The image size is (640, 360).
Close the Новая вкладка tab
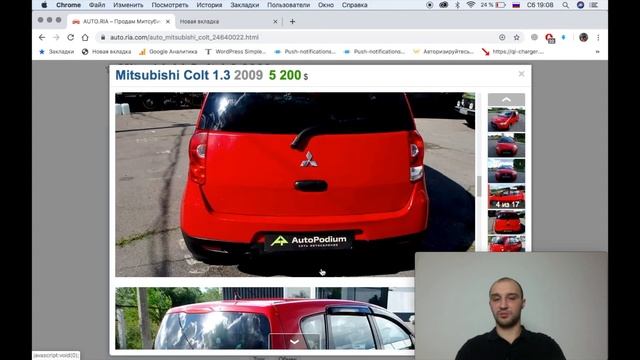pos(275,21)
